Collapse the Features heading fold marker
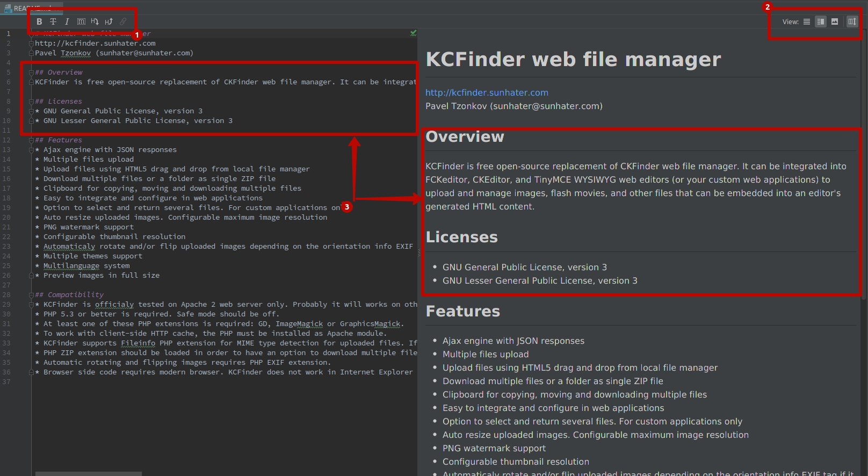 click(32, 140)
